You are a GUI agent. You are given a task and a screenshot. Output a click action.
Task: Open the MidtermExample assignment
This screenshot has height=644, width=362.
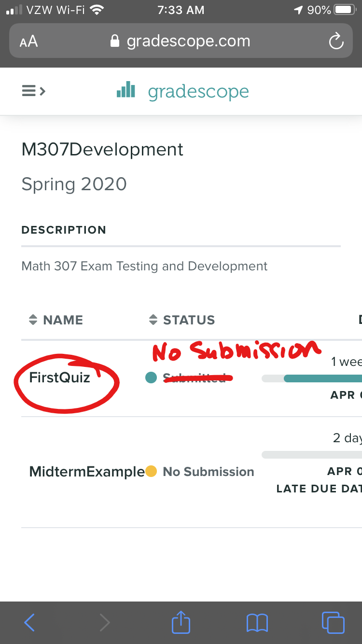click(87, 472)
